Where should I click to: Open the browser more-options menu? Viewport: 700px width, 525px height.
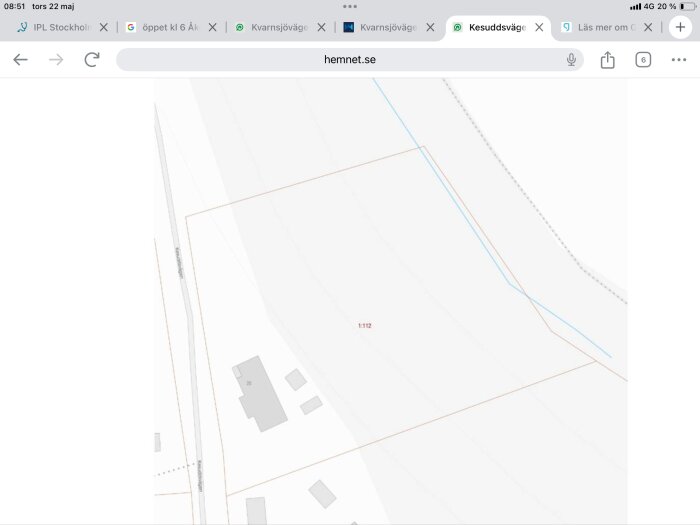click(679, 59)
